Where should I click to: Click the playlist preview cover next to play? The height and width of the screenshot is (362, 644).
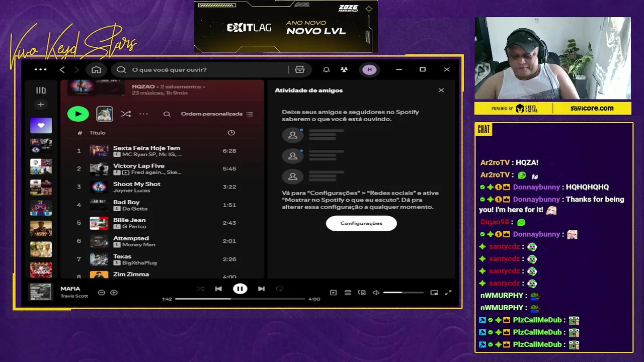coord(105,114)
